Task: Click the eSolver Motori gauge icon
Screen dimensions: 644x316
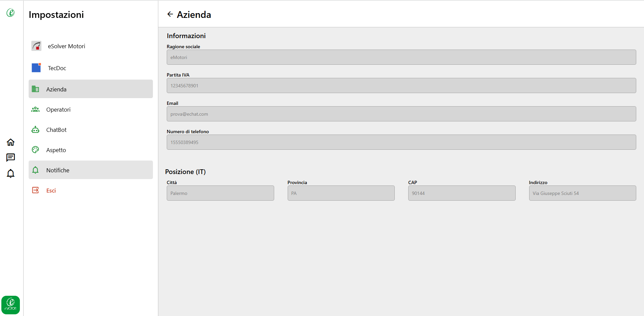Action: 36,46
